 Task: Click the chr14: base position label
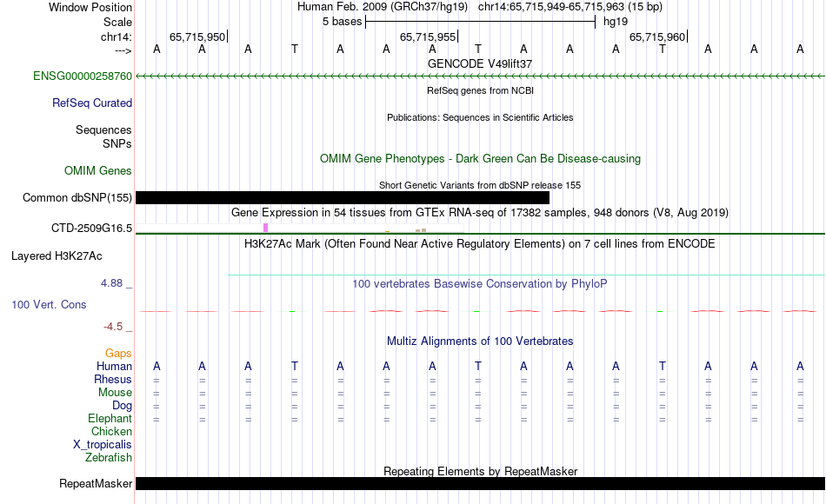pyautogui.click(x=117, y=36)
